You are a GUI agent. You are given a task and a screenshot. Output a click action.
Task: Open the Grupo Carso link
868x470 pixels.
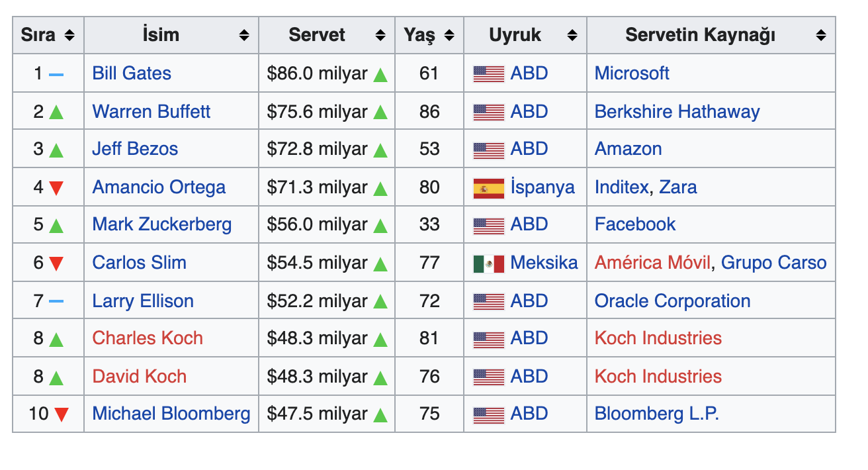[x=773, y=263]
